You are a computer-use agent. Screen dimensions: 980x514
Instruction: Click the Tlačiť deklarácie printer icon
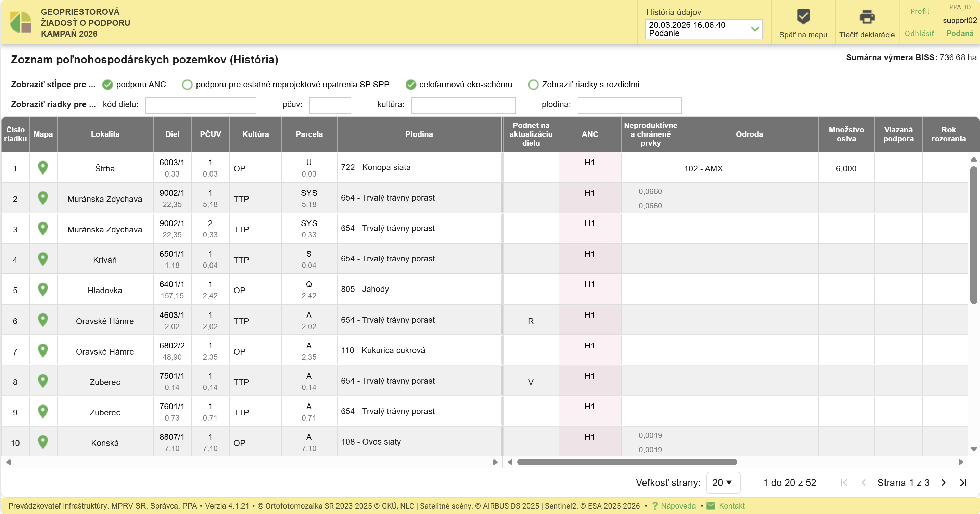coord(867,17)
